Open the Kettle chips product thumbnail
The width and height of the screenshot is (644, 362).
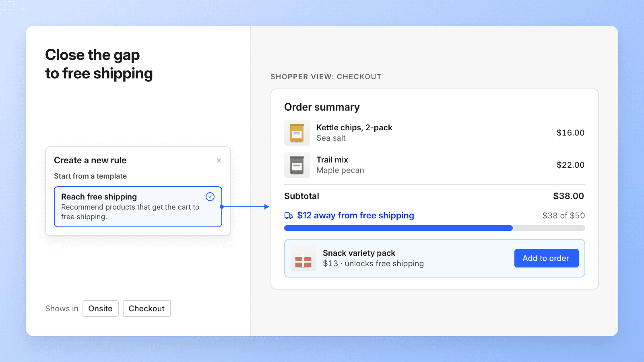pos(297,133)
